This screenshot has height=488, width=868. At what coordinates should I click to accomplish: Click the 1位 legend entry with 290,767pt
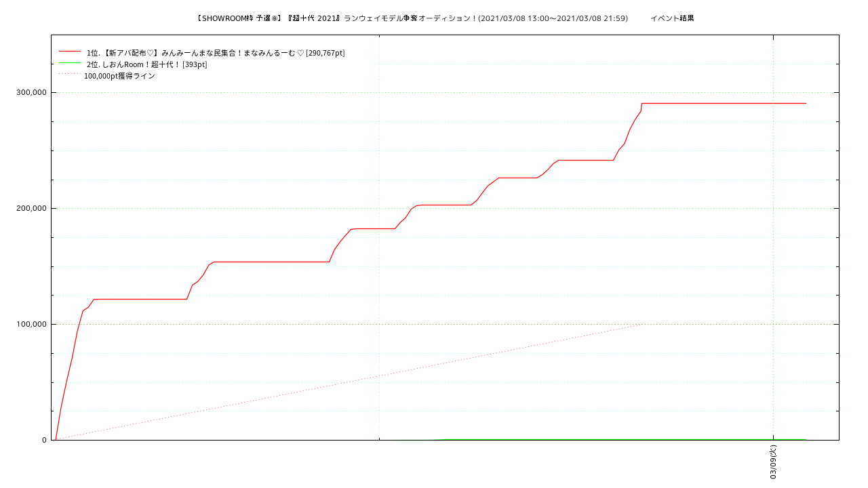216,53
